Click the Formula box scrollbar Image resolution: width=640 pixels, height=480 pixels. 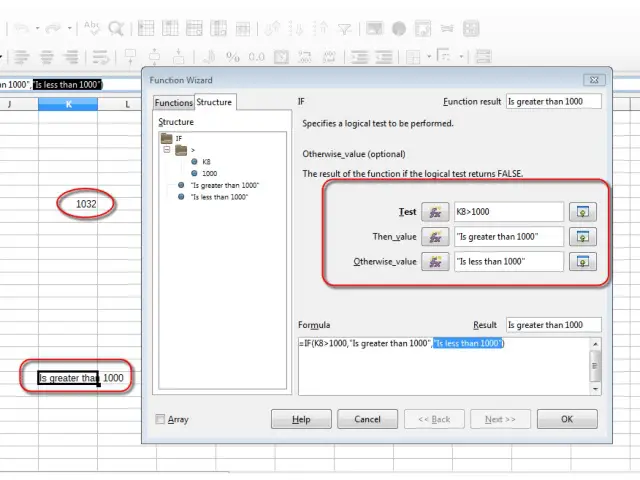pos(596,364)
